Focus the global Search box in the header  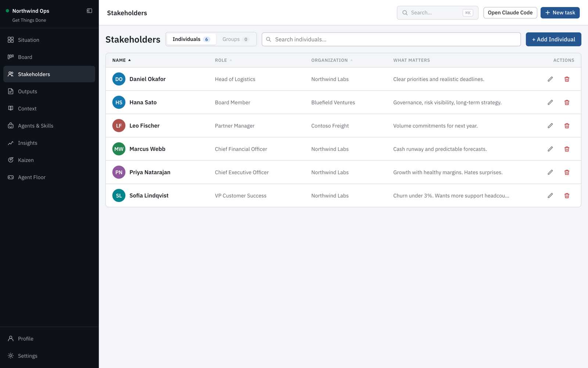point(437,13)
